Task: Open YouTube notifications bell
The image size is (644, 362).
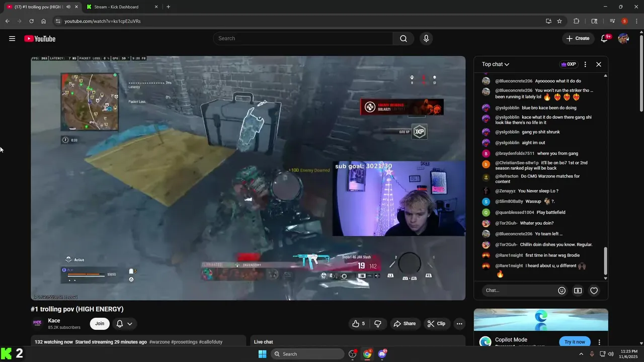Action: tap(605, 39)
